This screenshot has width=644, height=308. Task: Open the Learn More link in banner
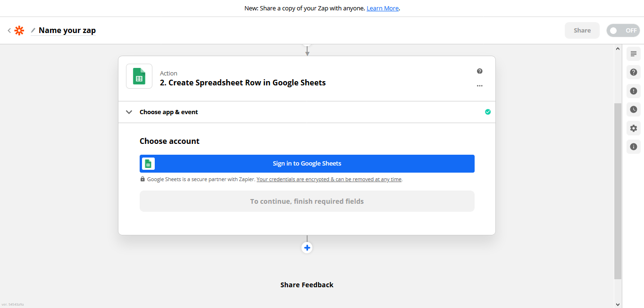coord(383,8)
